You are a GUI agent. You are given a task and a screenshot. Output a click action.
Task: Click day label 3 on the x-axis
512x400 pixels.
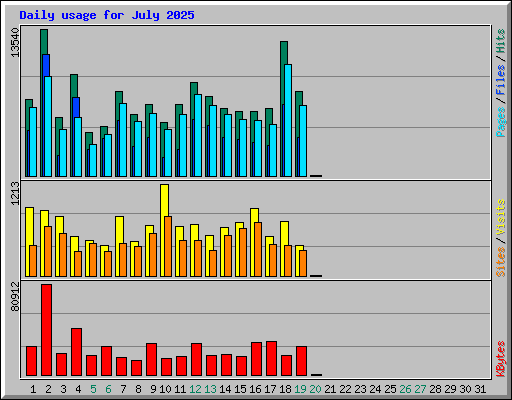coord(63,389)
